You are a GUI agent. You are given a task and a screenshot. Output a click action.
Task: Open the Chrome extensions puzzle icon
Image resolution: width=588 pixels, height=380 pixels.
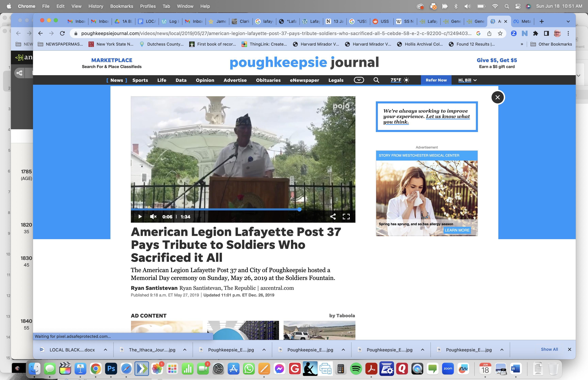pos(535,33)
